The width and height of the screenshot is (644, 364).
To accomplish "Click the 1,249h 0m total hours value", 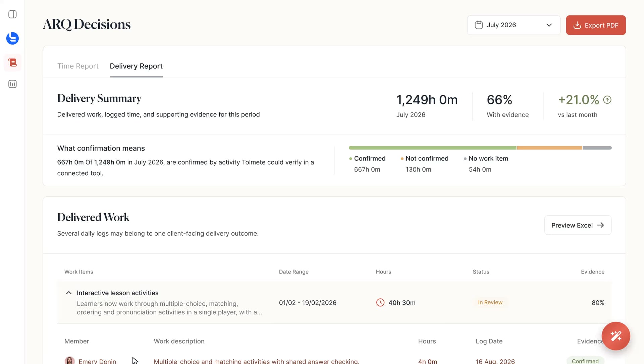I will (x=427, y=100).
